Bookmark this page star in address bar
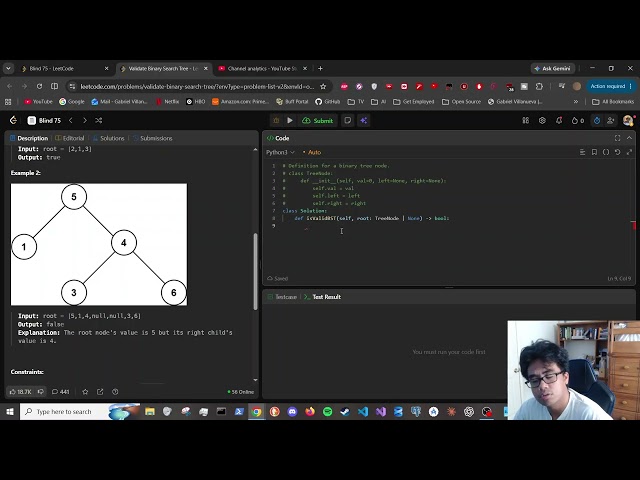Viewport: 640px width, 480px height. pyautogui.click(x=323, y=86)
